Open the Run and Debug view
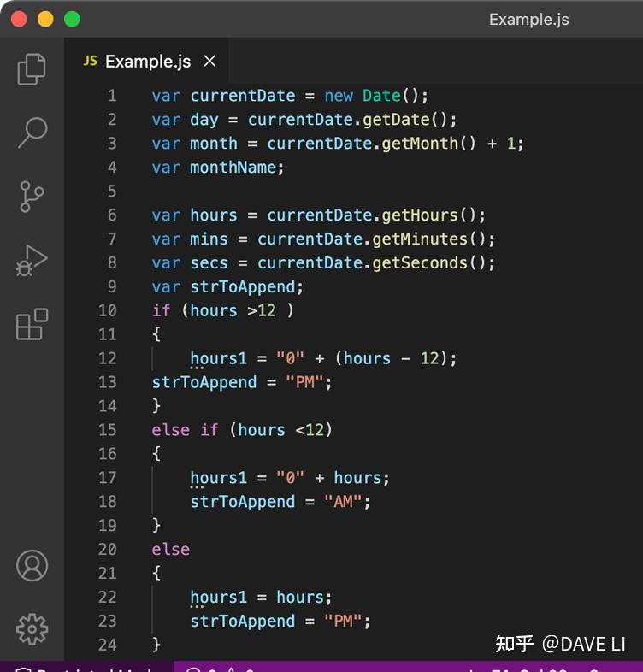Viewport: 643px width, 672px height. [x=32, y=261]
